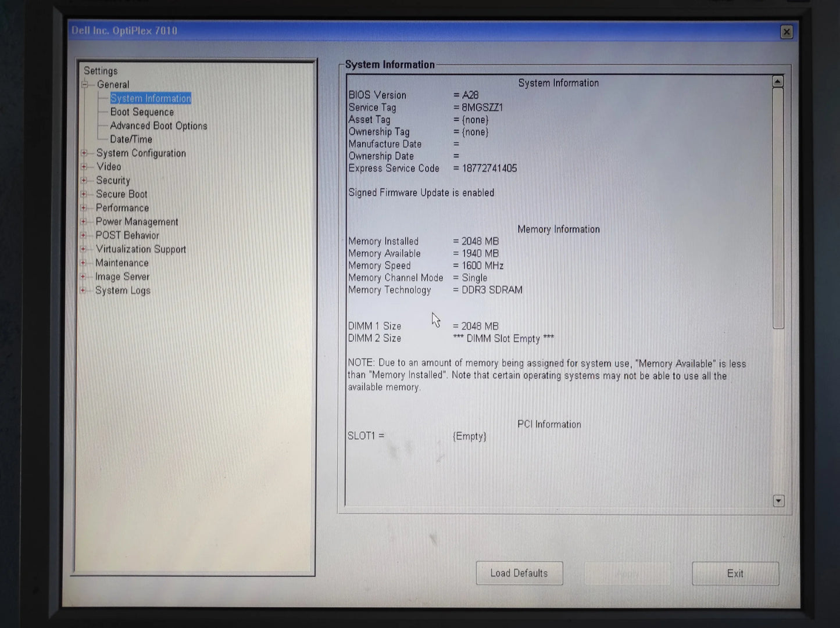Image resolution: width=840 pixels, height=628 pixels.
Task: Collapse the General tree node
Action: pos(85,85)
